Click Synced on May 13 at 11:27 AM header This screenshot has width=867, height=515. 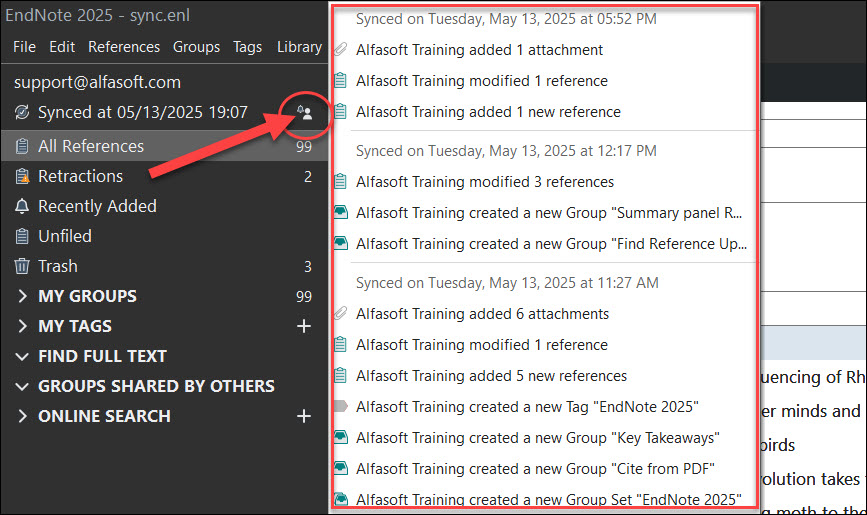(507, 283)
